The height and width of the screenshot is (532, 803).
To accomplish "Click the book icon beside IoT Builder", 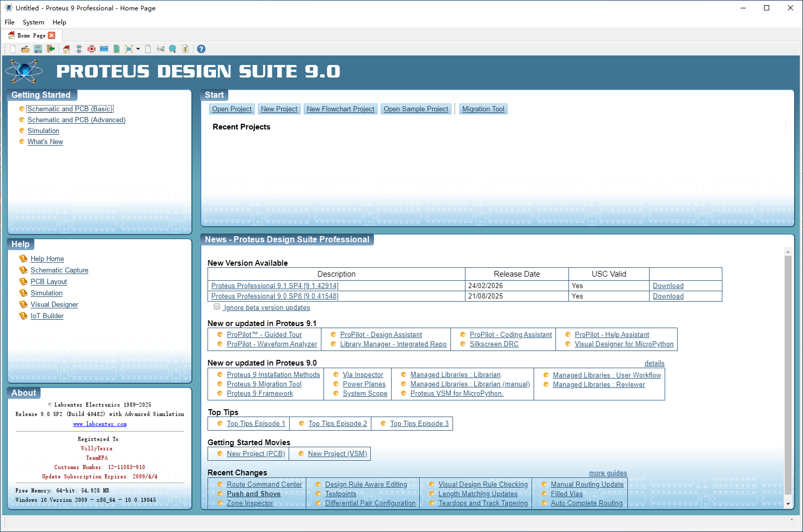I will tap(23, 316).
